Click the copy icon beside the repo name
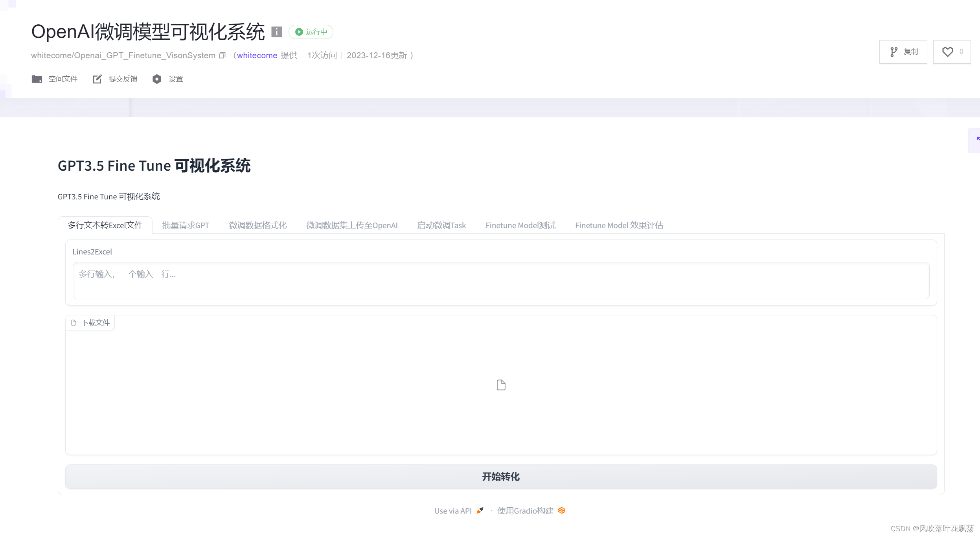980x536 pixels. [222, 55]
